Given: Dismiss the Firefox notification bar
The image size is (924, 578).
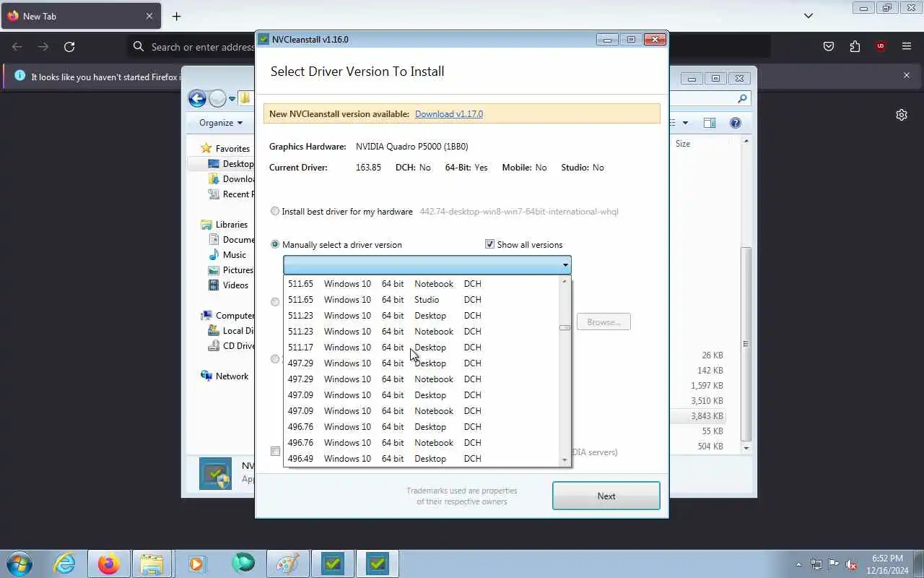Looking at the screenshot, I should tap(907, 75).
